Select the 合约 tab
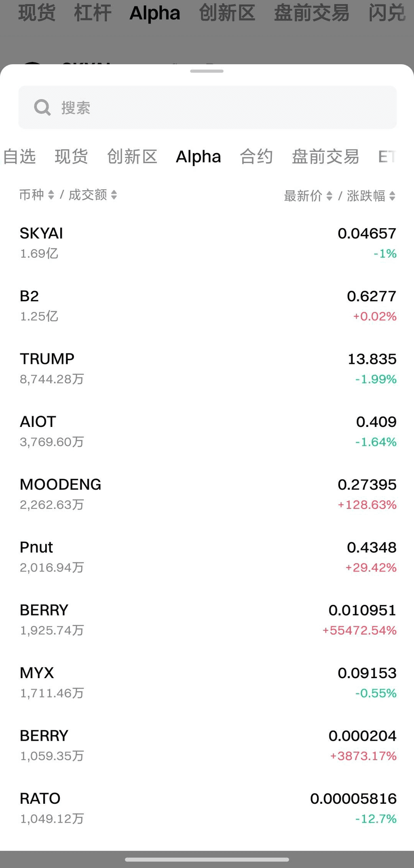Screen dimensions: 414x868 click(256, 157)
